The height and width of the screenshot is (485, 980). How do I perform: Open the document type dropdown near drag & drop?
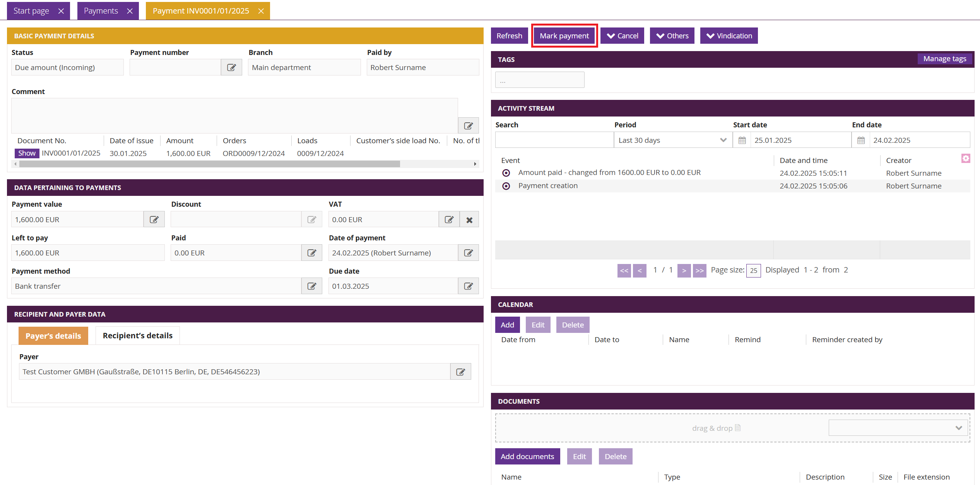tap(898, 428)
